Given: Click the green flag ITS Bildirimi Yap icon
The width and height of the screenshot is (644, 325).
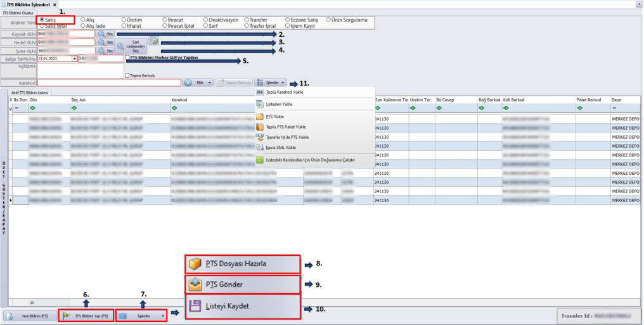Looking at the screenshot, I should click(x=67, y=315).
